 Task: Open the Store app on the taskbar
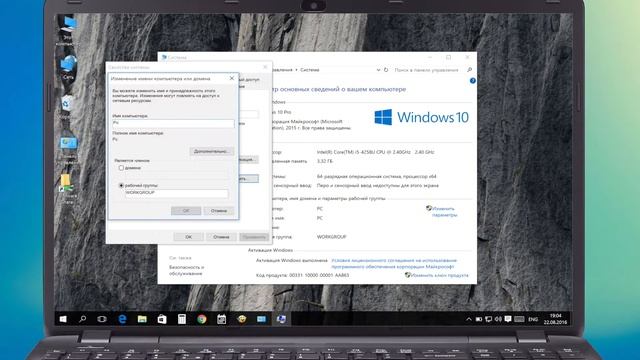tap(162, 319)
